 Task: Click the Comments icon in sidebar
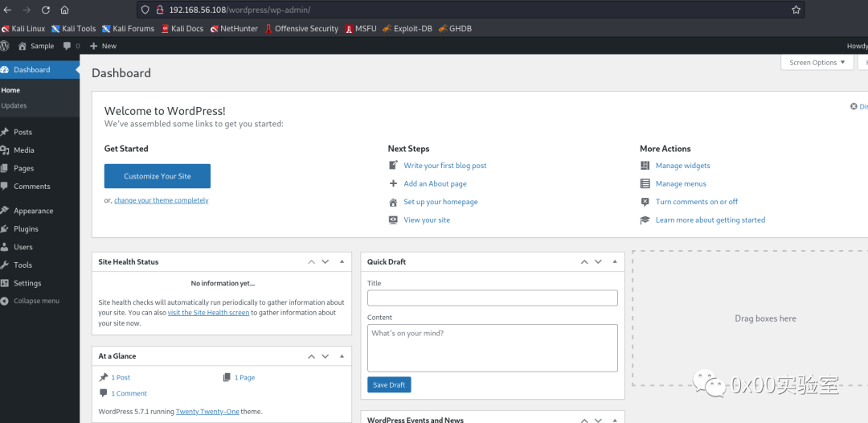(x=5, y=186)
